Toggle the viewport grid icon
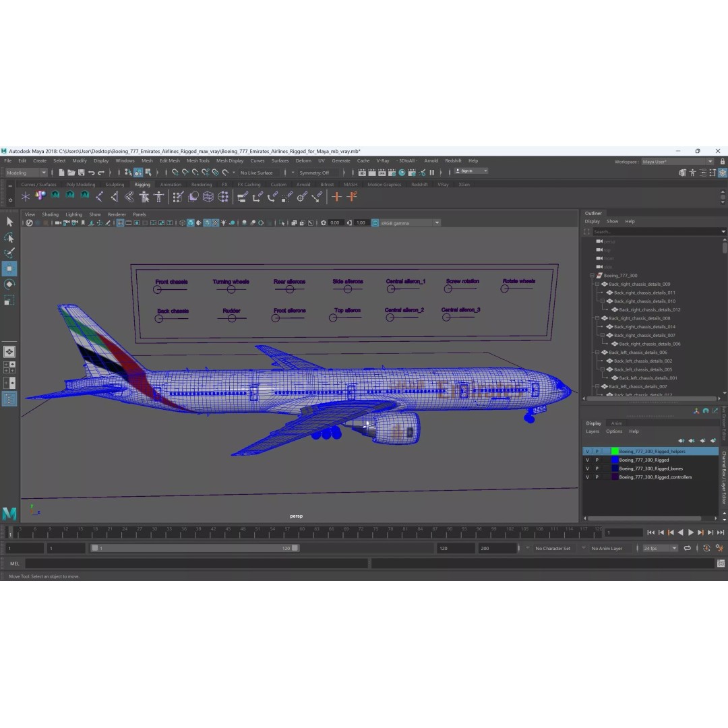Viewport: 728px width, 728px height. [x=120, y=223]
